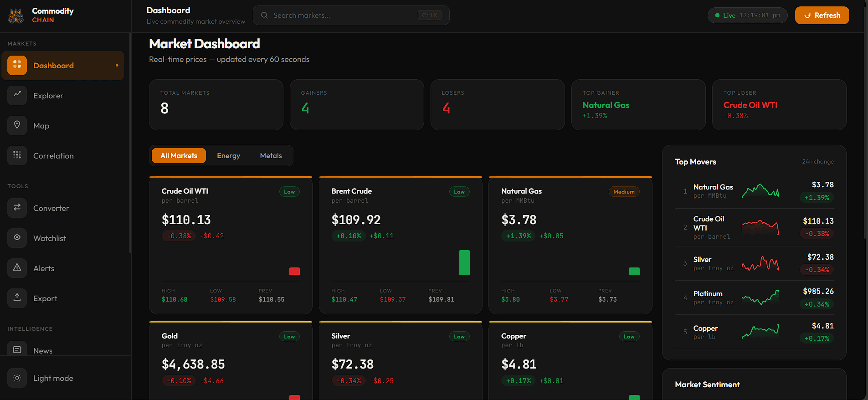This screenshot has width=868, height=400.
Task: Click the sun icon for Light mode
Action: pos(17,378)
